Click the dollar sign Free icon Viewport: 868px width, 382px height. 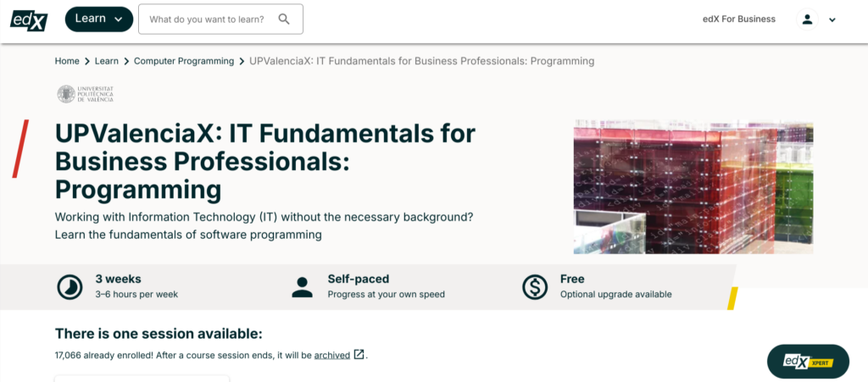tap(535, 287)
